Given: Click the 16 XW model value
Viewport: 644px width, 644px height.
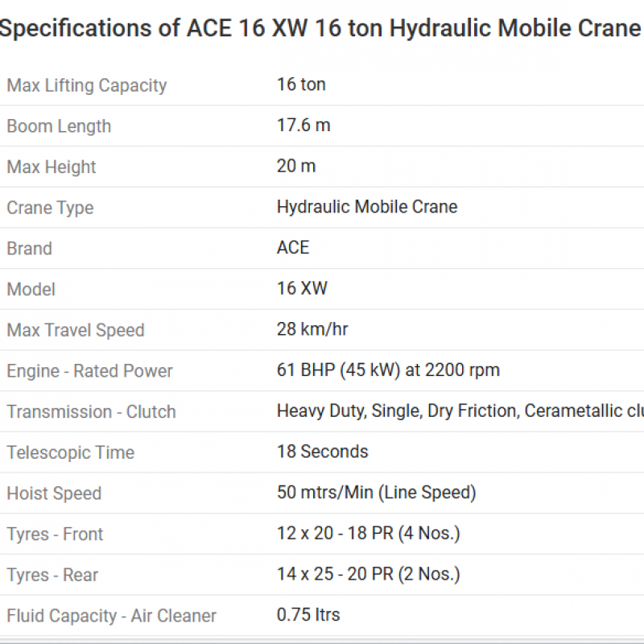Looking at the screenshot, I should click(302, 289).
